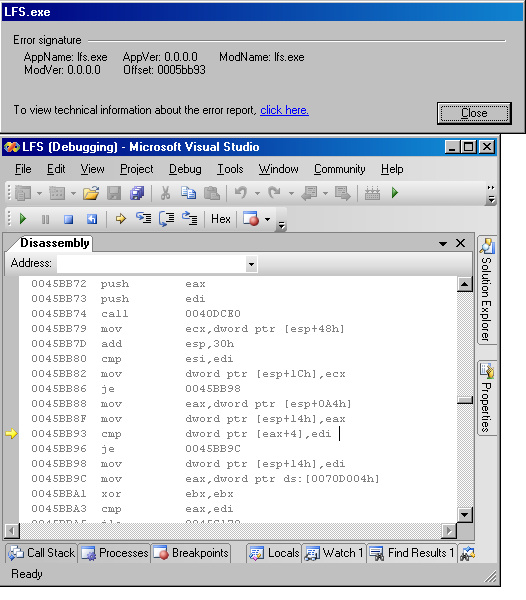The image size is (526, 600).
Task: Click the Break All pause icon
Action: tap(45, 219)
